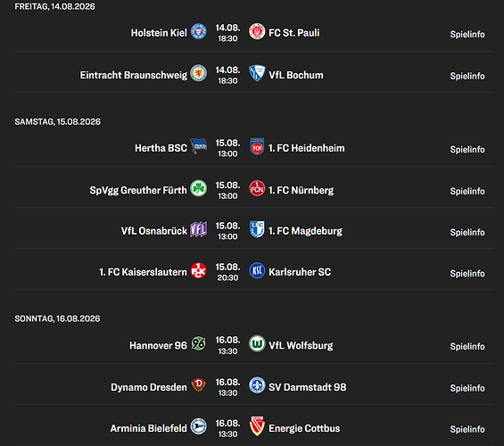Select the 1. FC Magdeburg crest
The width and height of the screenshot is (504, 446).
click(257, 229)
